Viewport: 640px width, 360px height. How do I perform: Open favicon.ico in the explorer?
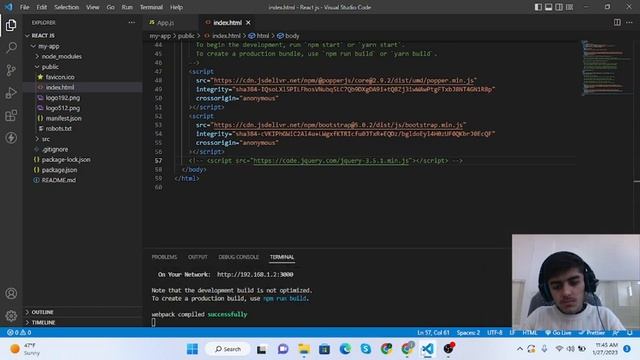pyautogui.click(x=60, y=77)
